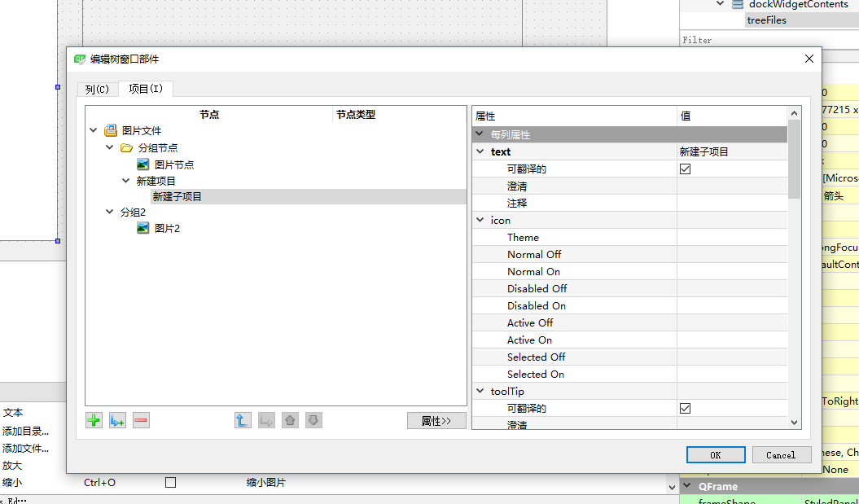This screenshot has width=859, height=504.
Task: Click the Active Off property row
Action: (x=629, y=322)
